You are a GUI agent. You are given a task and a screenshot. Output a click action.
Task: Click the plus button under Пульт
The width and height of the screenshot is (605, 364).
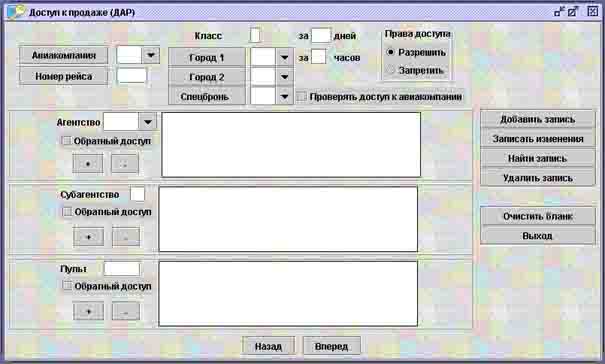[x=88, y=311]
